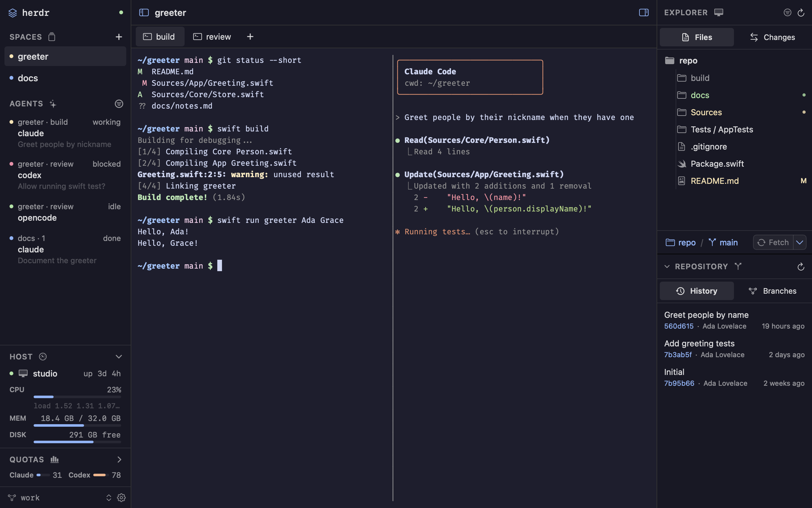Switch to the Changes tab

[772, 37]
